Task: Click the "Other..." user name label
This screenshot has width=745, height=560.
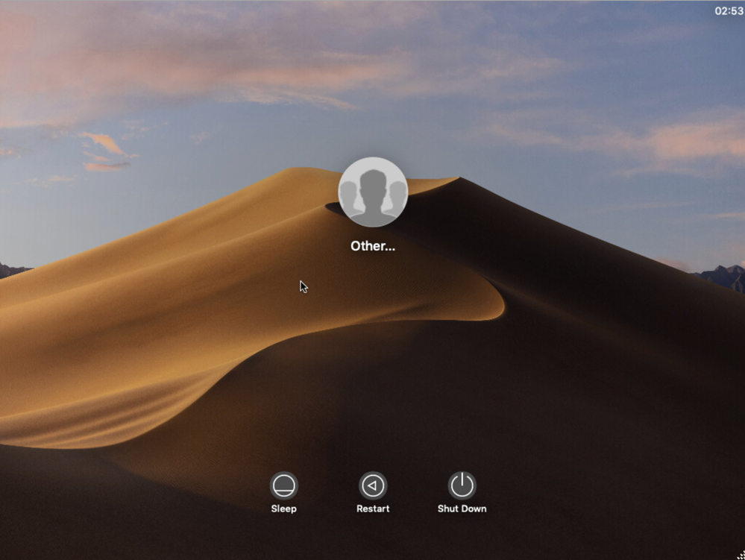Action: point(373,246)
